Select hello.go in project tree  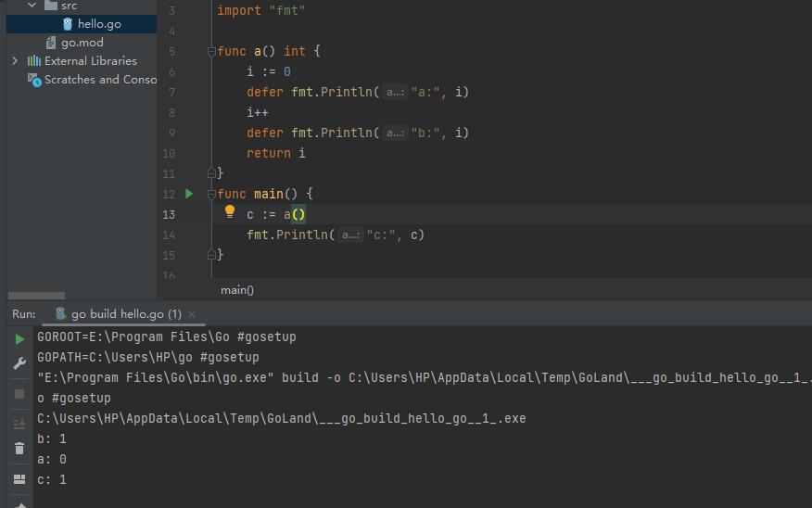pyautogui.click(x=82, y=24)
